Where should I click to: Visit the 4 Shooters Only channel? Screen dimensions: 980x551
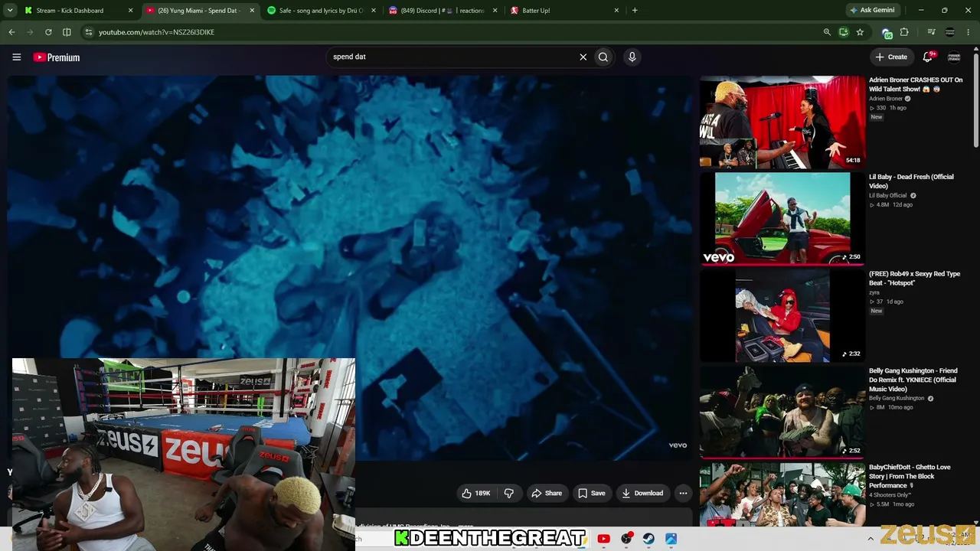click(890, 495)
